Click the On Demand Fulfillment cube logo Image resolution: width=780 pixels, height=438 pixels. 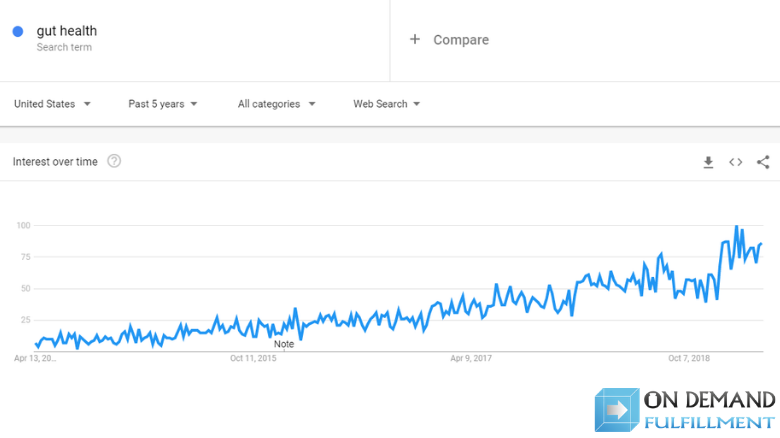point(617,410)
